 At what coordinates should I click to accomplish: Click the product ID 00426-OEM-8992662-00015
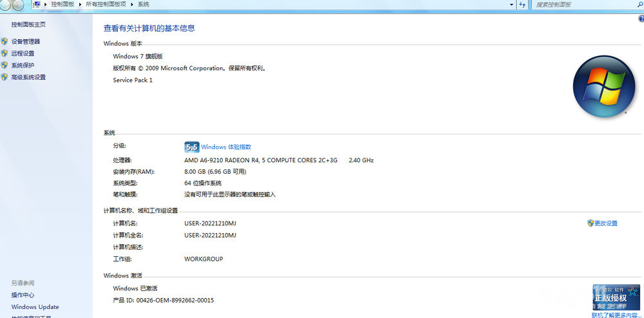click(x=175, y=301)
